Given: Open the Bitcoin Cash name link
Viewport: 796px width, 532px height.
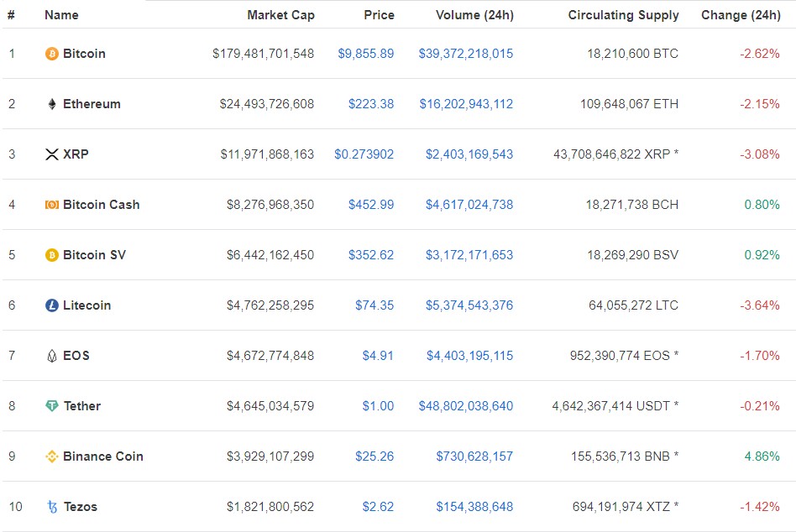Looking at the screenshot, I should (x=101, y=205).
